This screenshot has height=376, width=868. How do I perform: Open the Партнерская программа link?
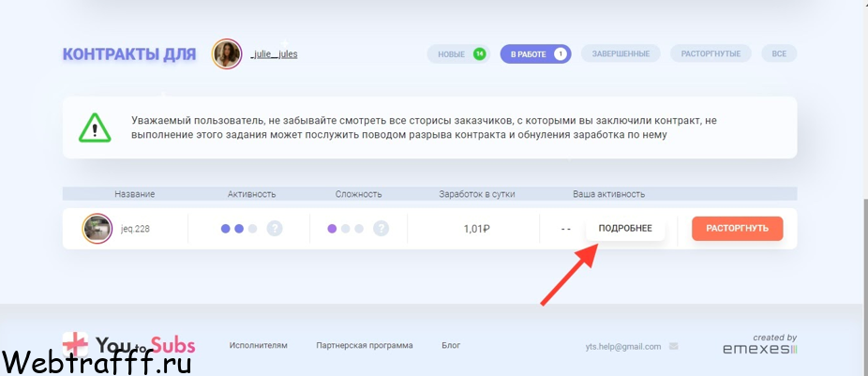(x=365, y=346)
